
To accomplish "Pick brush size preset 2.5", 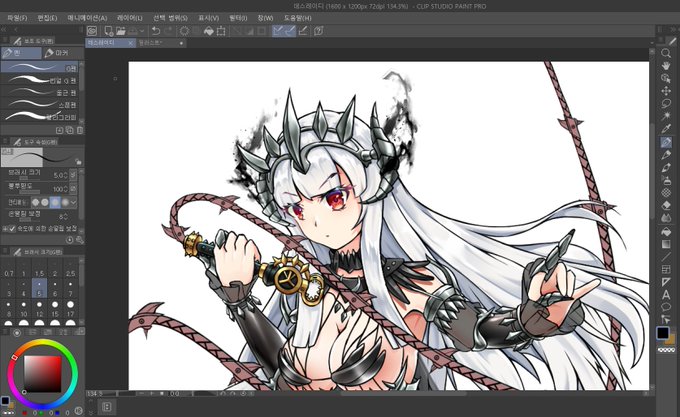I will (71, 270).
